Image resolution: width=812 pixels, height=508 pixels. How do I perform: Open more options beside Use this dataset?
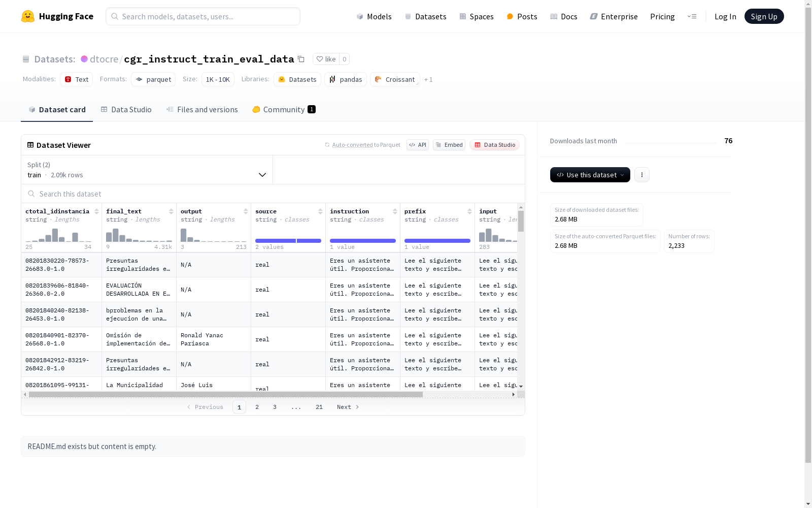click(642, 175)
